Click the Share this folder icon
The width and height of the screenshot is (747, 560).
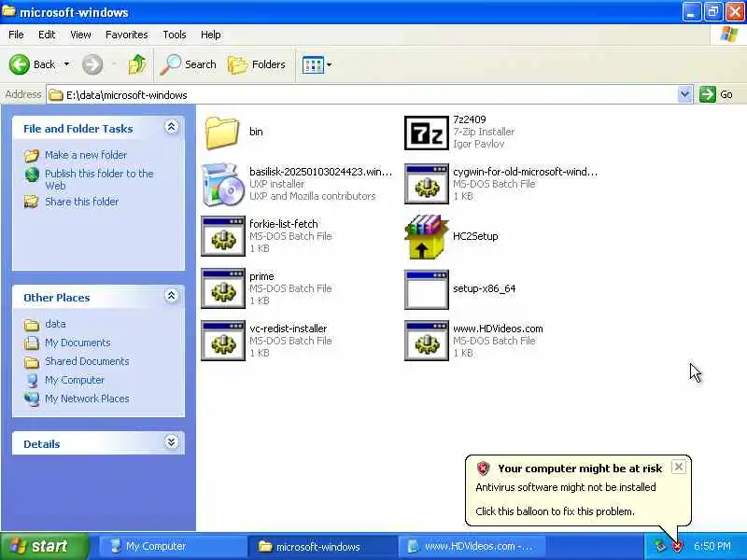click(x=32, y=202)
